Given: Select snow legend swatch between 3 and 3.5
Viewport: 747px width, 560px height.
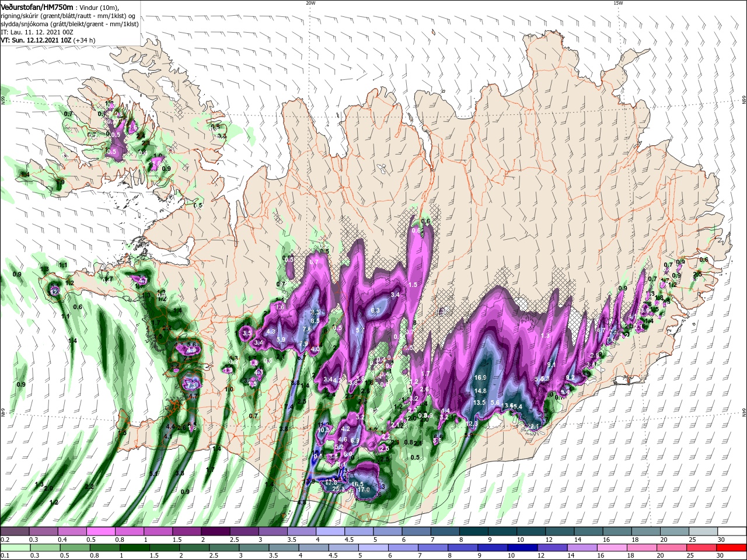Looking at the screenshot, I should click(x=273, y=532).
